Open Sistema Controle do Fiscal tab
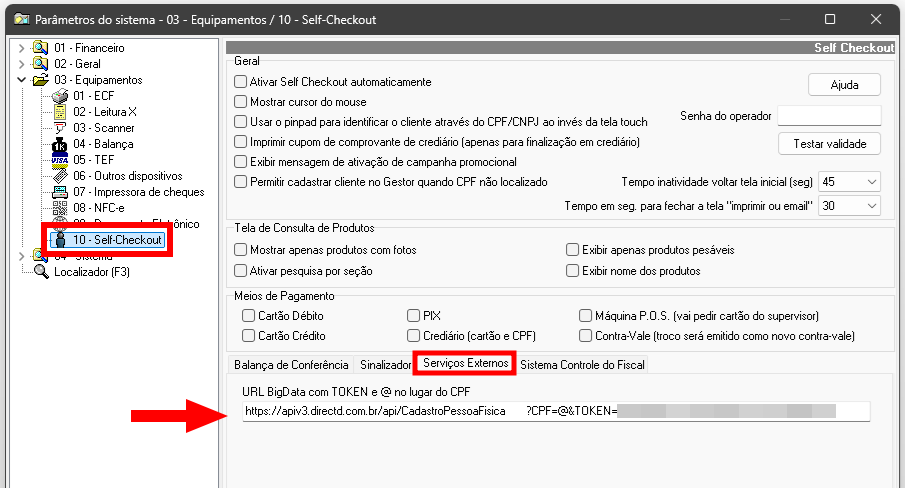This screenshot has height=488, width=905. [x=582, y=365]
